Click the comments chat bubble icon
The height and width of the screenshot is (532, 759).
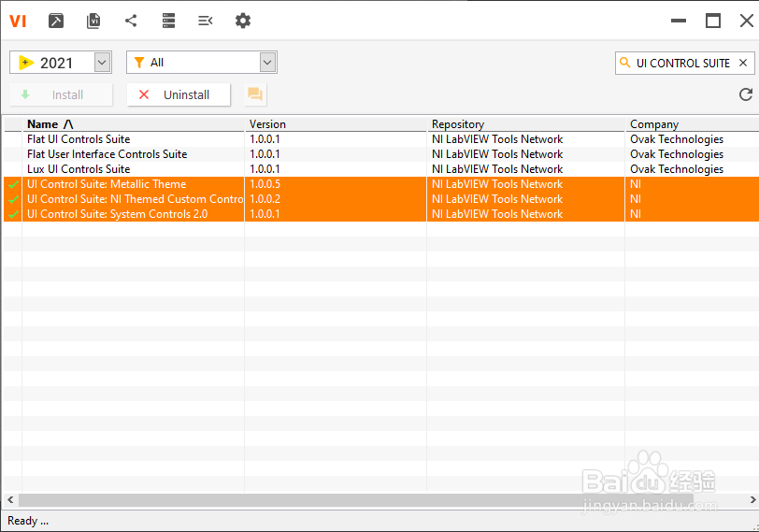tap(255, 94)
